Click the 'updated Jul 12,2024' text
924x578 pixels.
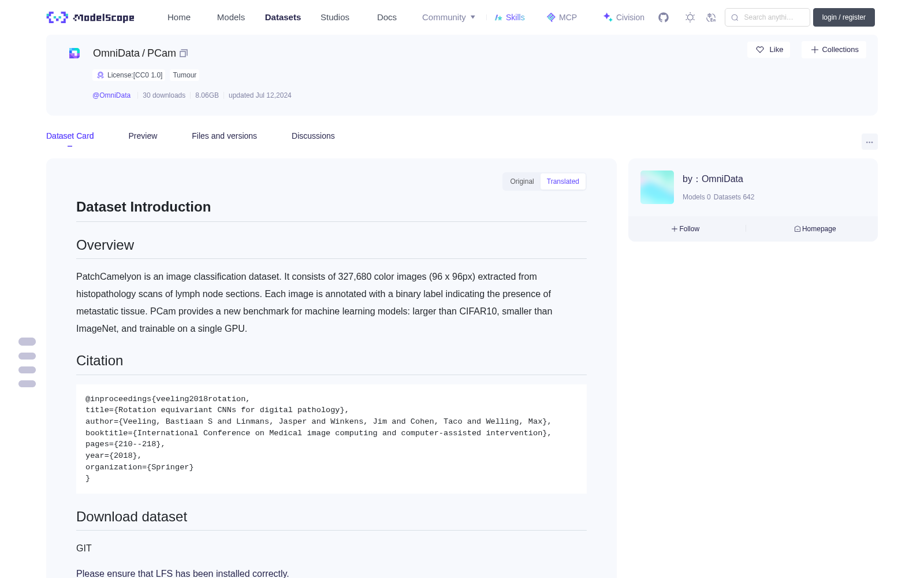click(260, 95)
